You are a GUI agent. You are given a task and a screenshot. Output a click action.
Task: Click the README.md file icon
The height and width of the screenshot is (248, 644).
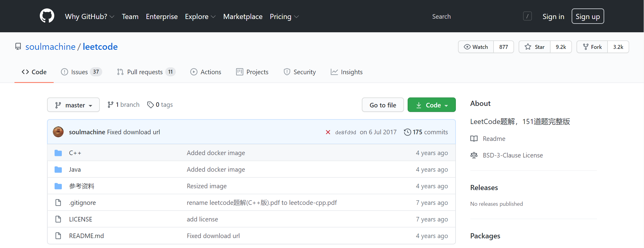click(58, 236)
